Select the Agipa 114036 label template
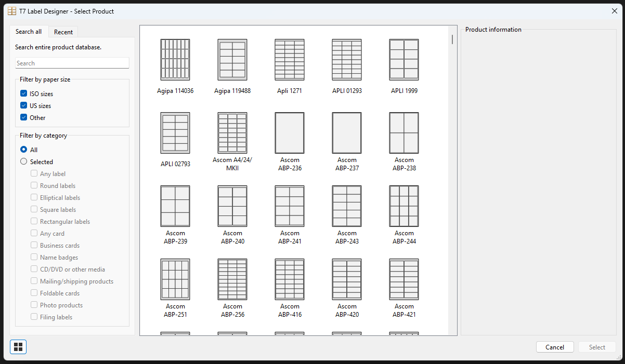625x364 pixels. coord(175,60)
